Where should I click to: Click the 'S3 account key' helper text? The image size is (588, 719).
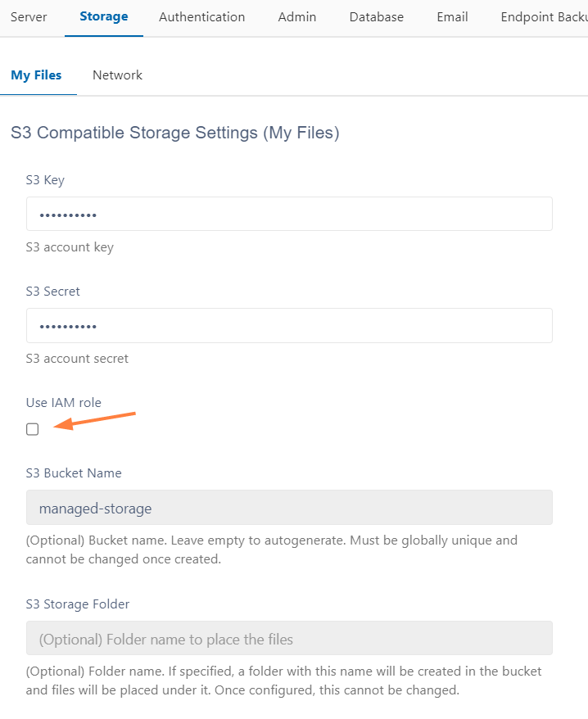tap(70, 247)
